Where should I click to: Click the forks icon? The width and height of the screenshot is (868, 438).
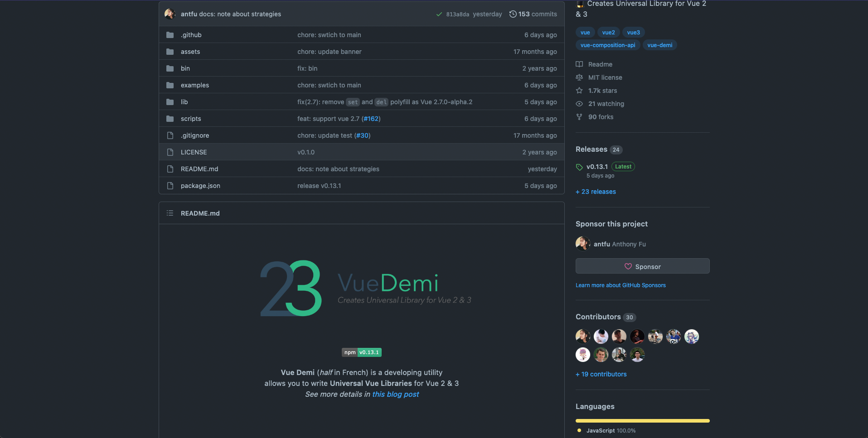579,117
